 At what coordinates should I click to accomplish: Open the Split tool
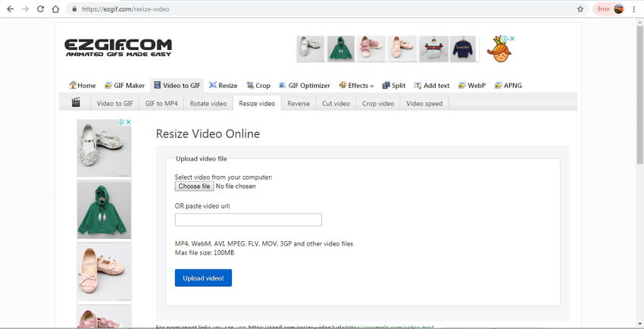(394, 86)
